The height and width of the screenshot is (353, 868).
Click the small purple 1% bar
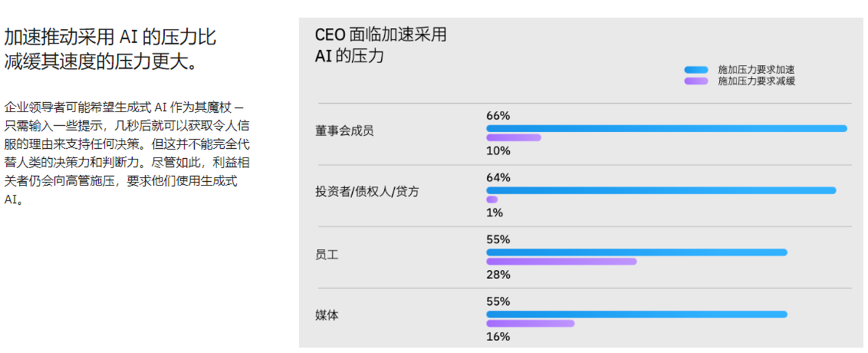492,200
